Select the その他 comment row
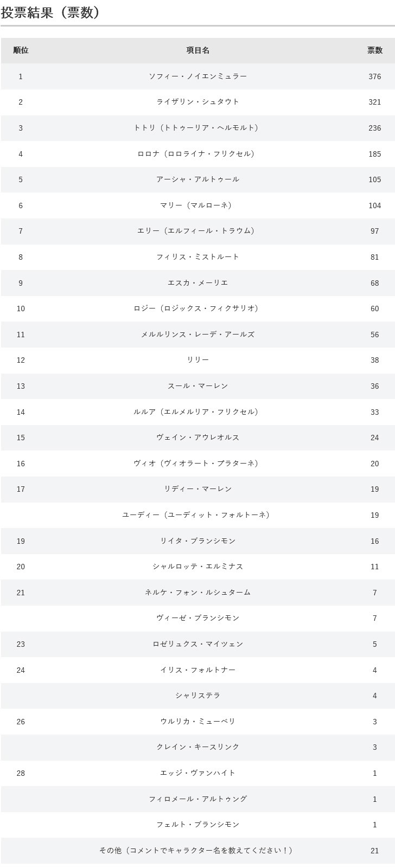The image size is (395, 868). [x=198, y=851]
